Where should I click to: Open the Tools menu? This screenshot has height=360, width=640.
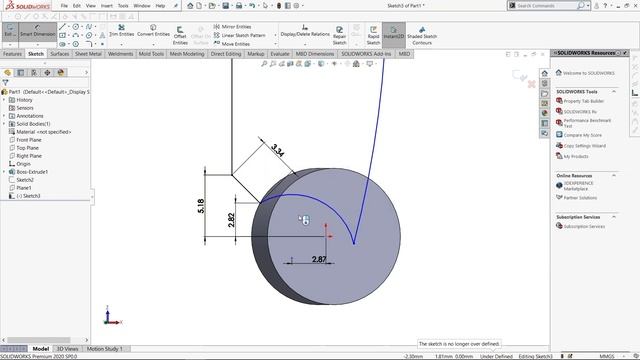coord(123,6)
